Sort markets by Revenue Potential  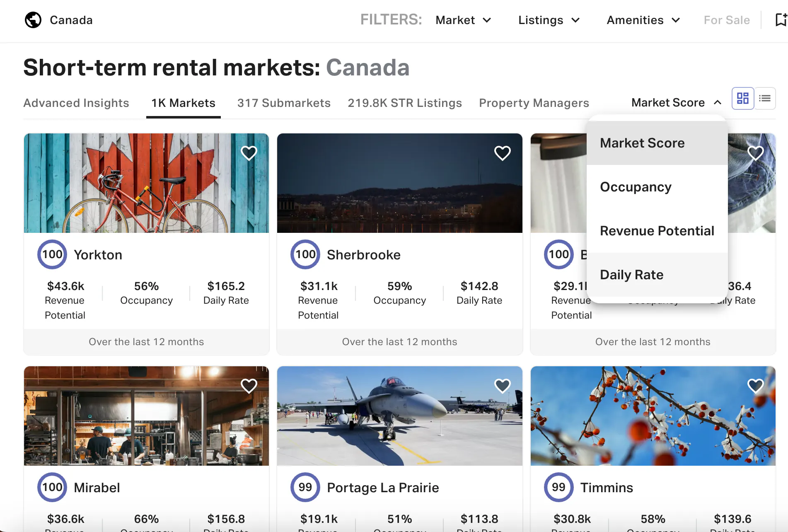tap(657, 231)
